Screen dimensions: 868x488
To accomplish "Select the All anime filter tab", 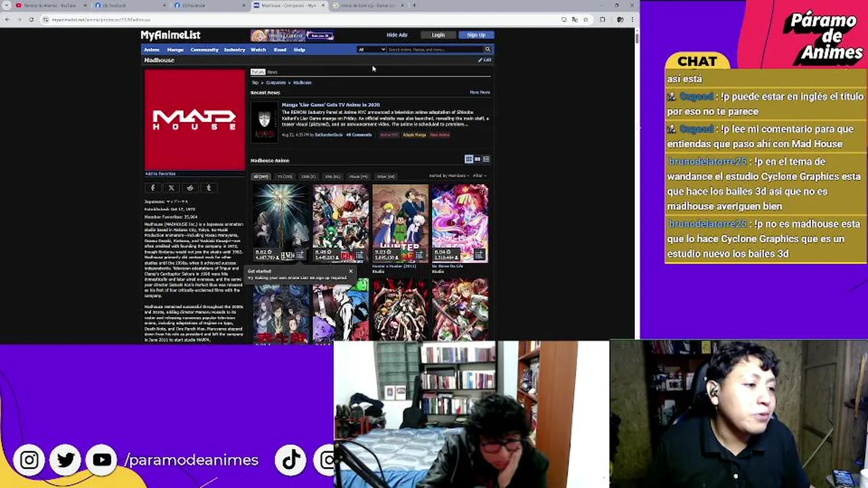I will 260,177.
